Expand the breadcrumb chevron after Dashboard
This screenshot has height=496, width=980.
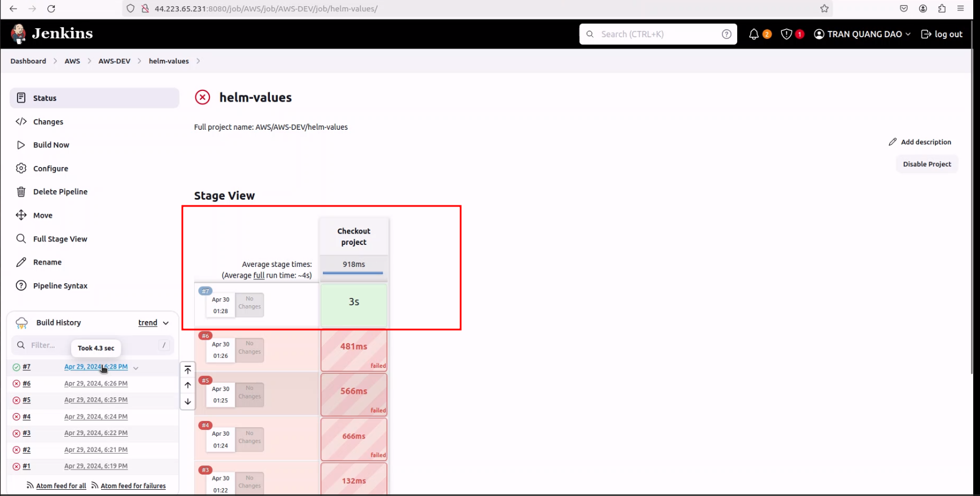click(x=55, y=61)
